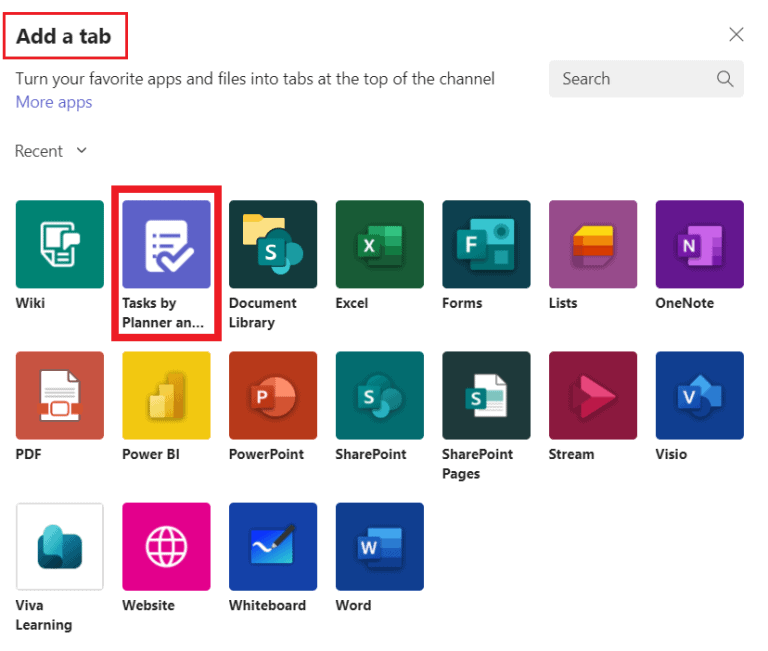Select the Whiteboard app tile
This screenshot has width=768, height=651.
tap(273, 546)
